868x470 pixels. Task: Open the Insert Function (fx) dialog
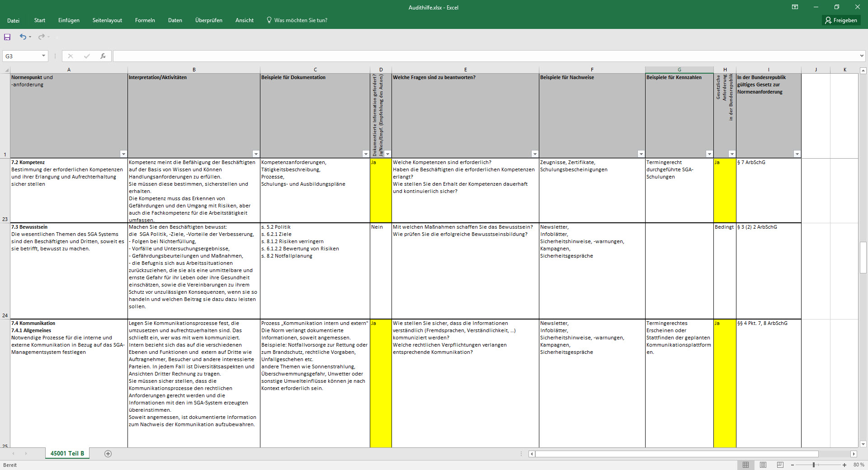[x=103, y=56]
